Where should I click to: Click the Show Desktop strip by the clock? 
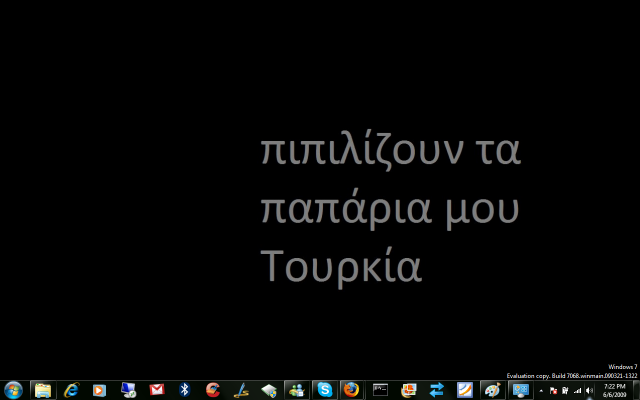(x=636, y=391)
